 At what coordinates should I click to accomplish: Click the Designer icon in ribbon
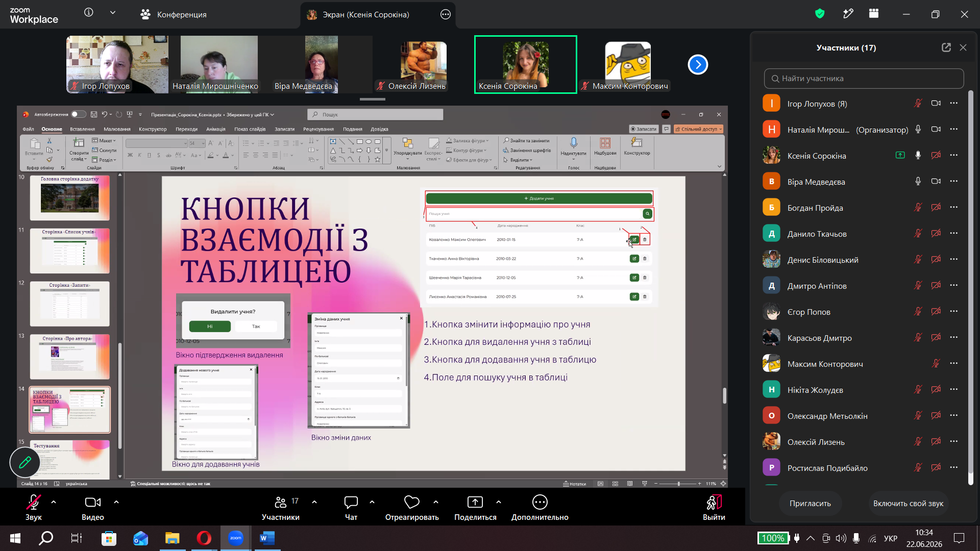pyautogui.click(x=636, y=143)
